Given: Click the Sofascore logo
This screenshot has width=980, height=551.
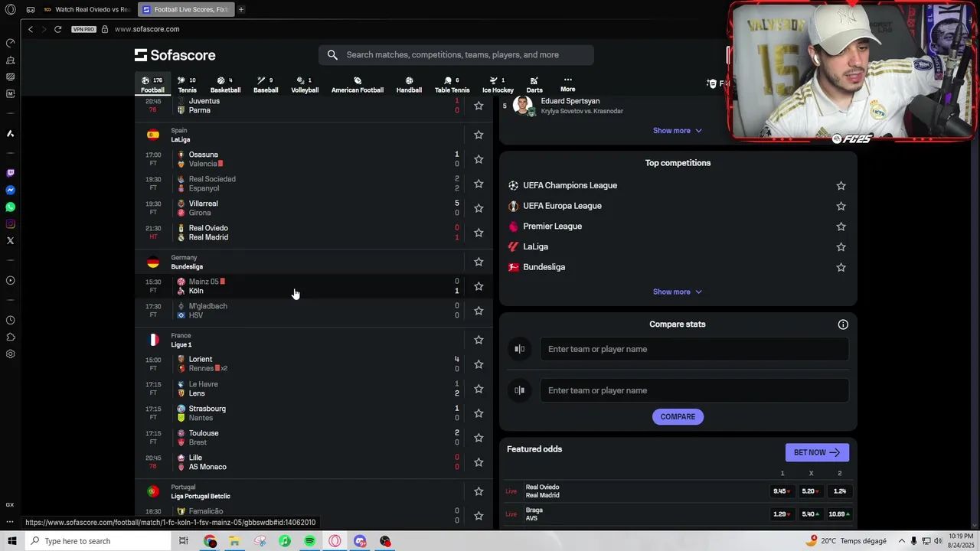Looking at the screenshot, I should click(175, 55).
